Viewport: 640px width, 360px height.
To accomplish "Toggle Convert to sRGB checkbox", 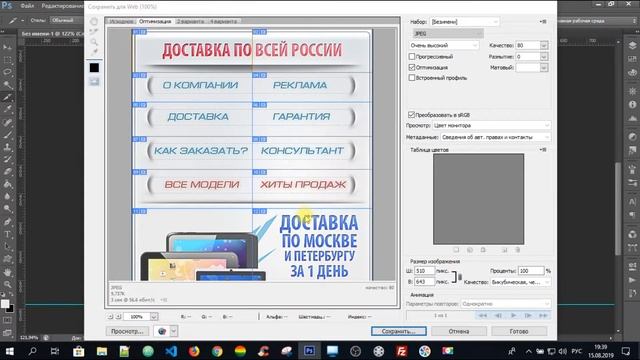I will [411, 115].
